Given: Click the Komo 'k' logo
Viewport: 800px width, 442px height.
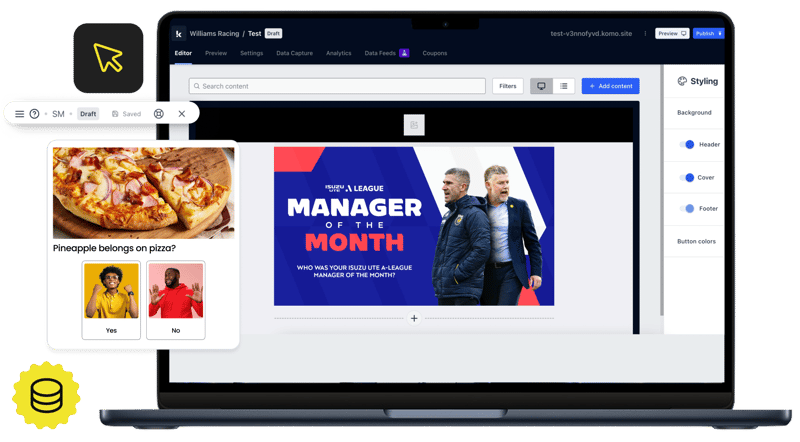Looking at the screenshot, I should tap(179, 34).
